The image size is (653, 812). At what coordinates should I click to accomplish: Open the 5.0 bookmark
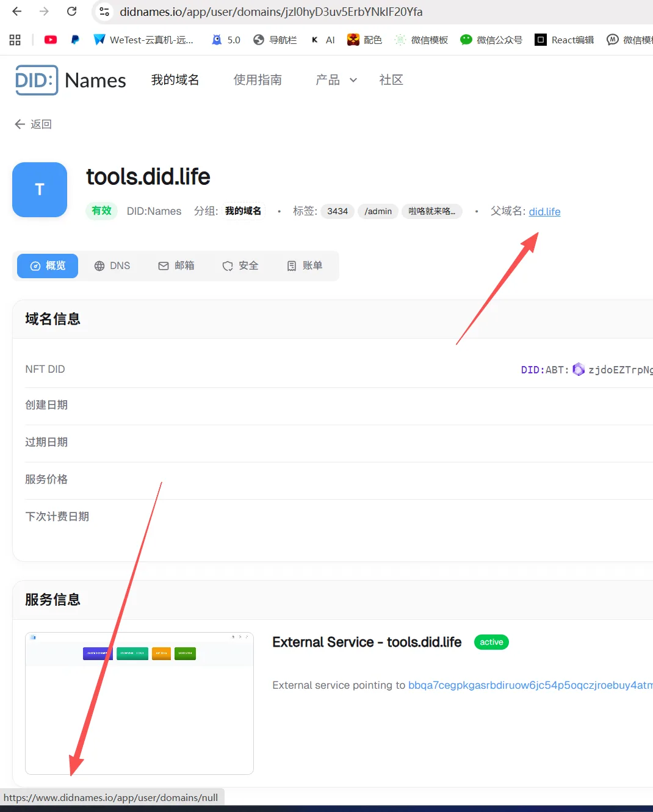tap(226, 40)
